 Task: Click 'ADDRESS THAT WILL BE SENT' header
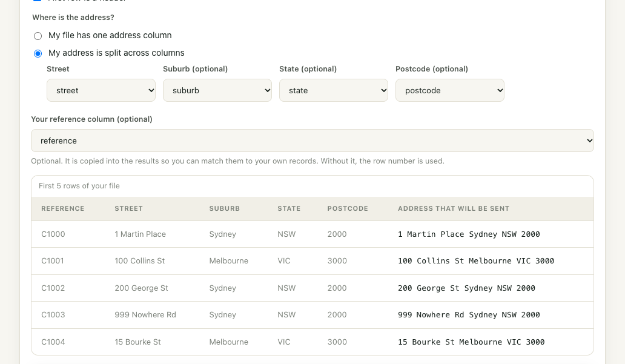tap(454, 208)
